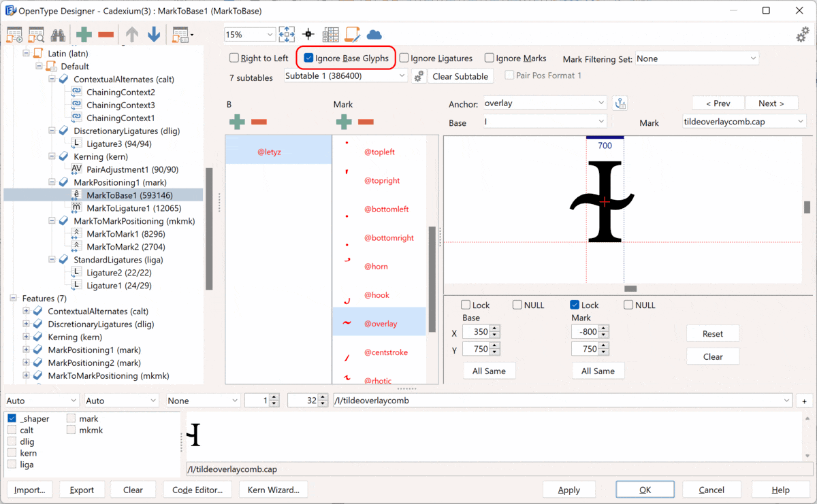
Task: Click the zoom-to-fit icon beside 15%
Action: (x=287, y=34)
